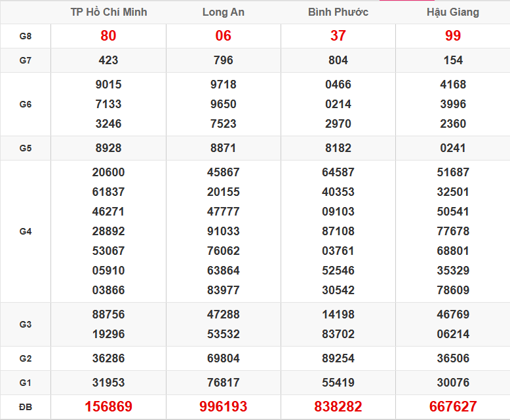
Task: Select the G8 prize row label
Action: pos(26,36)
